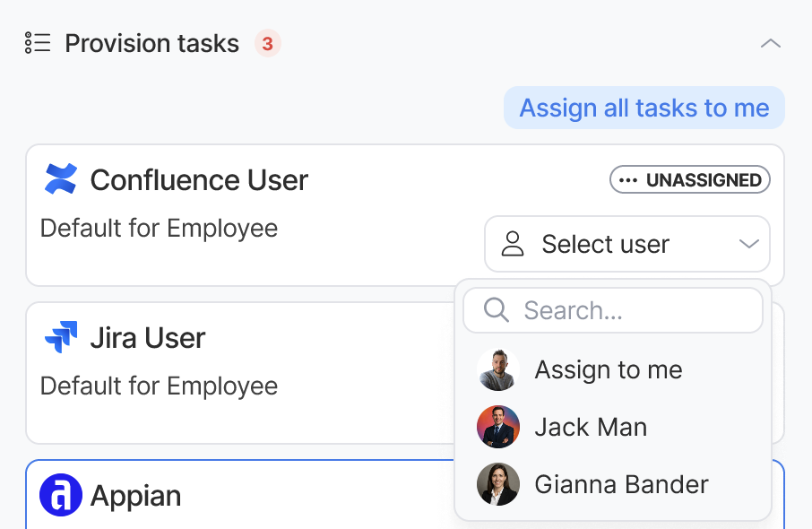The width and height of the screenshot is (812, 529).
Task: Click Jack Man's avatar photo
Action: tap(498, 427)
